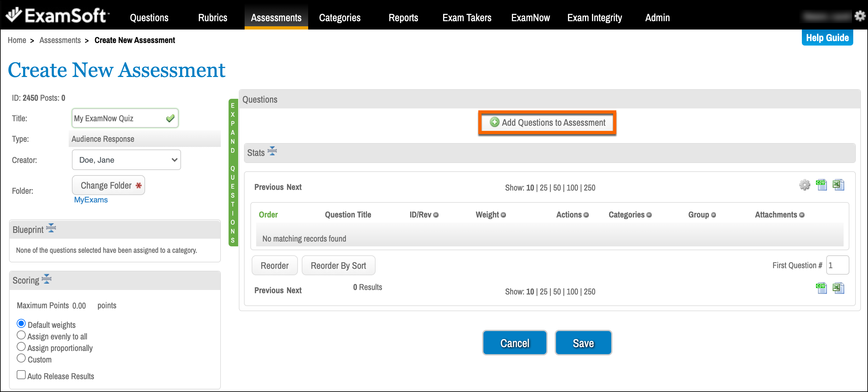
Task: Open the table settings gear above the question list
Action: click(805, 185)
